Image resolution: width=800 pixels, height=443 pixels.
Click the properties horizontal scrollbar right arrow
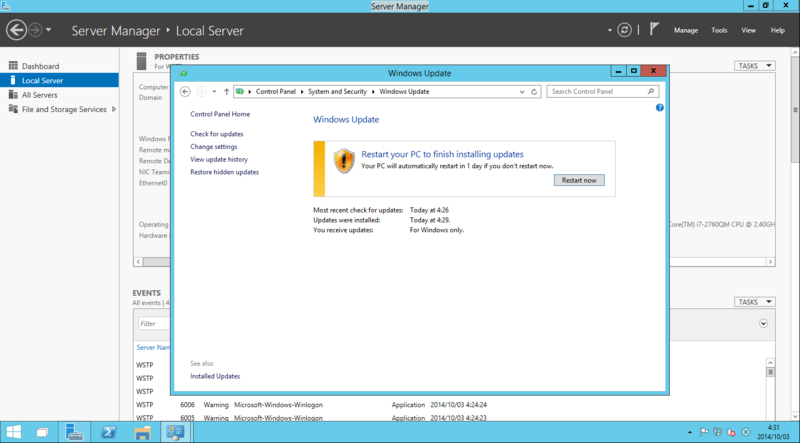tap(770, 261)
